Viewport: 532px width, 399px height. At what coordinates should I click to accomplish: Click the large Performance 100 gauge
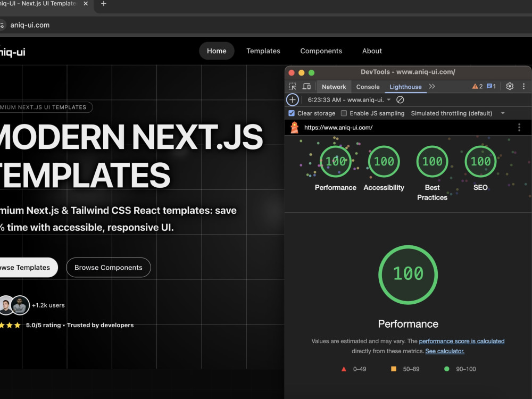[408, 275]
